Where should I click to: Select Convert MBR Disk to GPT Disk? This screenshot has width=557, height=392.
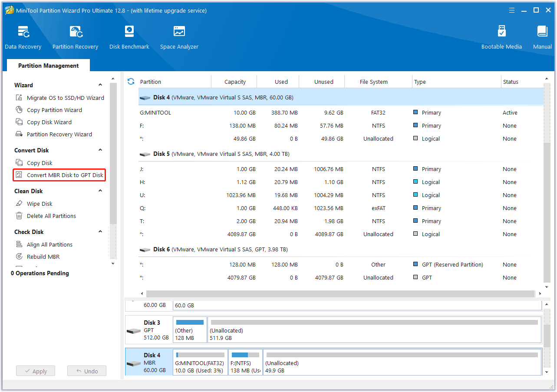(x=65, y=175)
